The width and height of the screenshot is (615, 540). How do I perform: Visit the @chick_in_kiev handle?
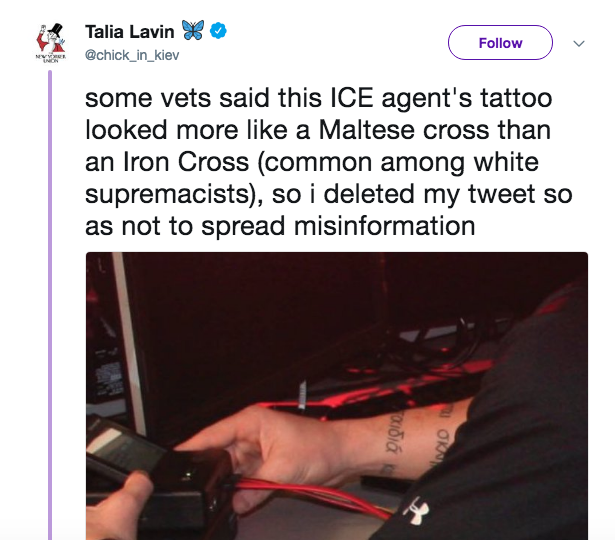coord(132,55)
